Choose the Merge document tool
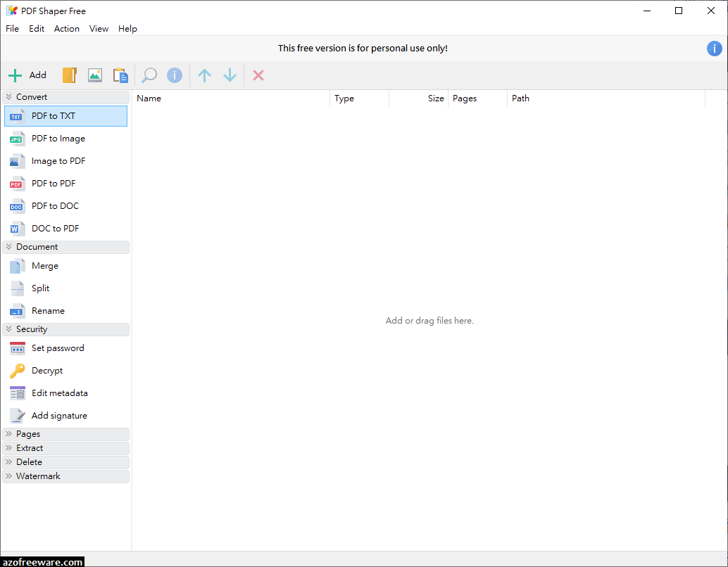 [66, 266]
